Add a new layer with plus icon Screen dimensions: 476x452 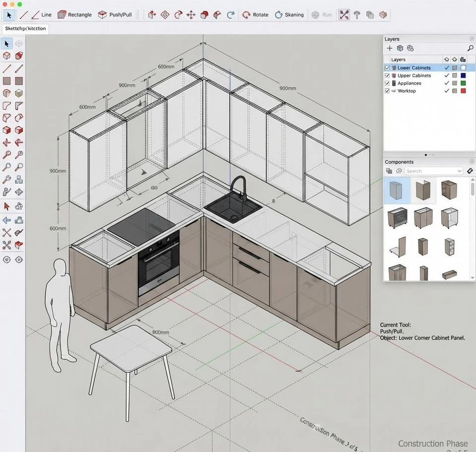point(390,48)
